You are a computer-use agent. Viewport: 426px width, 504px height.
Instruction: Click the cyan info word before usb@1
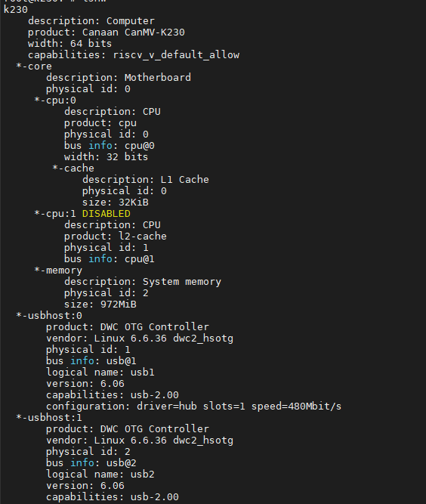(x=82, y=361)
